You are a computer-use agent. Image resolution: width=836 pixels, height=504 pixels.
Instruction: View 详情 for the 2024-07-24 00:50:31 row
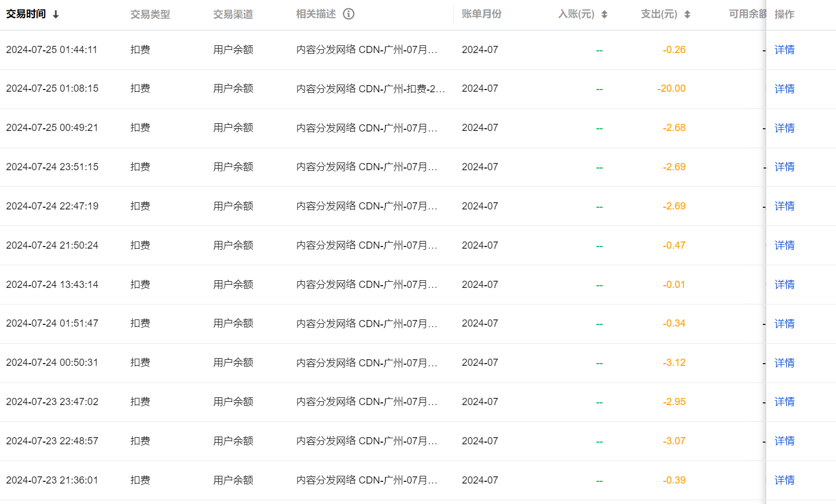click(x=785, y=363)
